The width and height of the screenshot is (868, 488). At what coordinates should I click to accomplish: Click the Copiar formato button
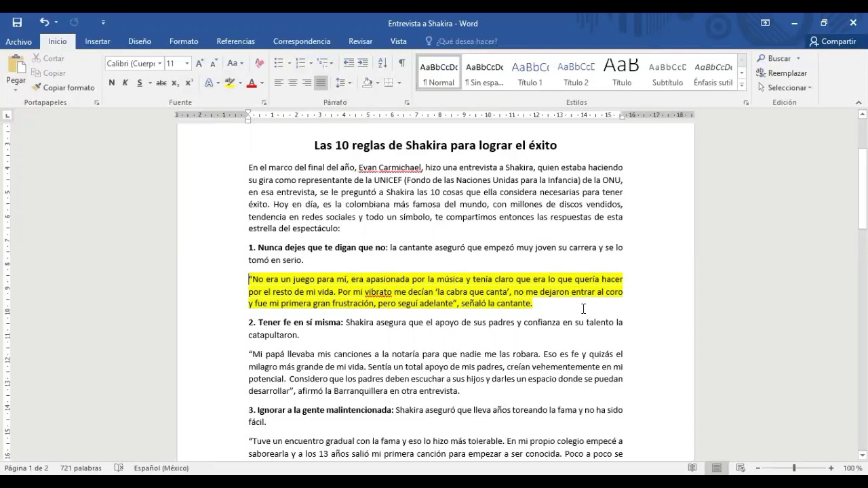62,87
